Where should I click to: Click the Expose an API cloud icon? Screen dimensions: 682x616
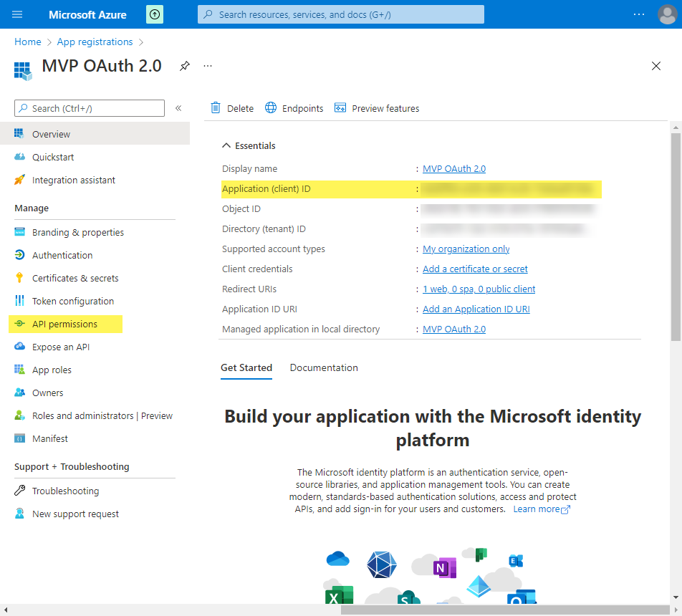pos(19,346)
